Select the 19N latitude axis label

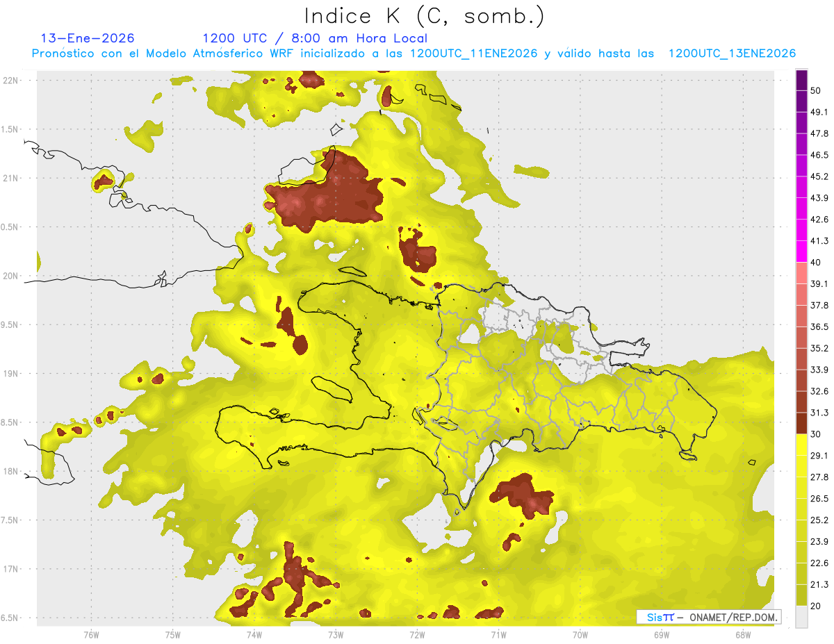[x=10, y=374]
